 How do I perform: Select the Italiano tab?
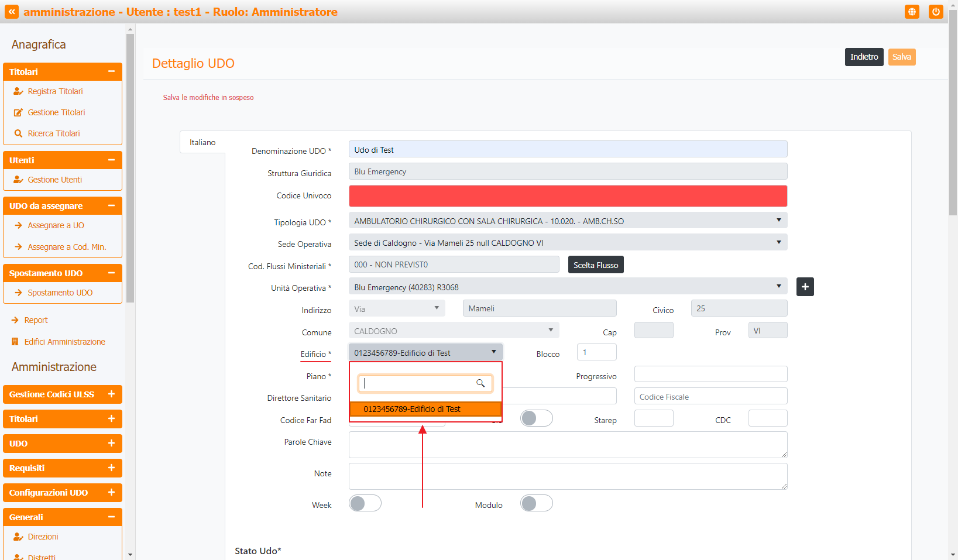tap(202, 142)
